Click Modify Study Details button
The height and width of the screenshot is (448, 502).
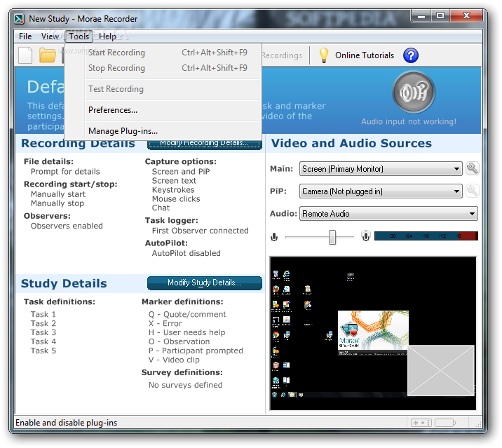coord(205,283)
